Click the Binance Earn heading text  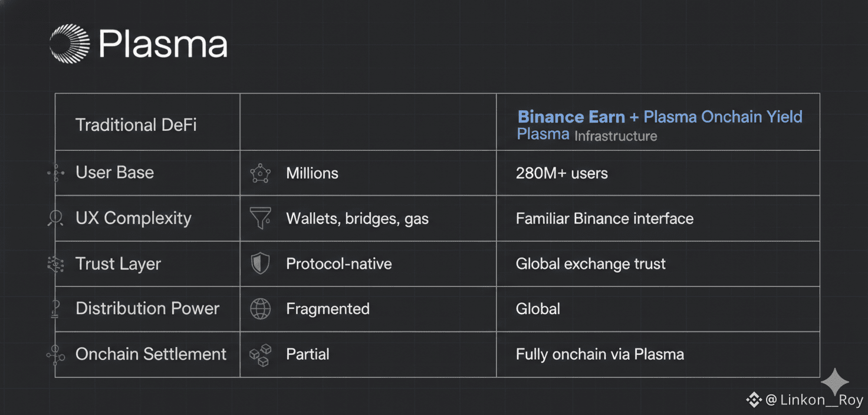571,117
